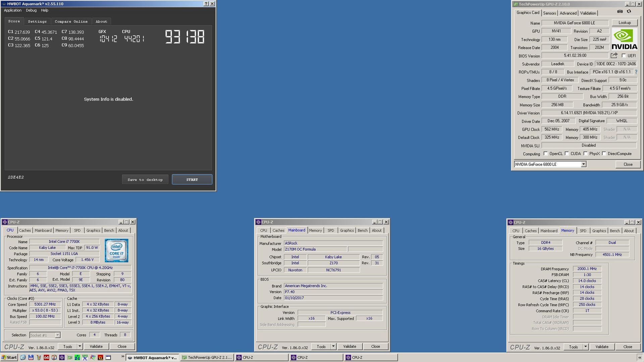Viewport: 644px width, 362px height.
Task: Launch GPU-Z from the green quick launch icon
Action: [70, 357]
